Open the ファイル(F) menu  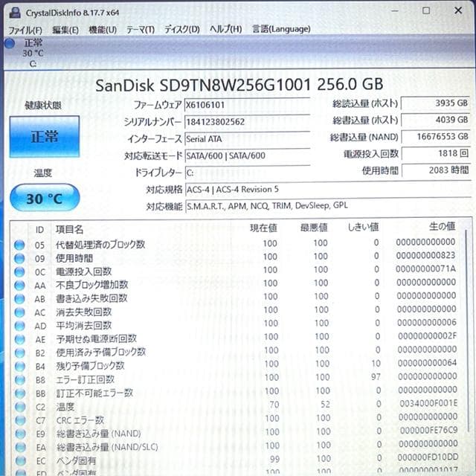point(25,29)
